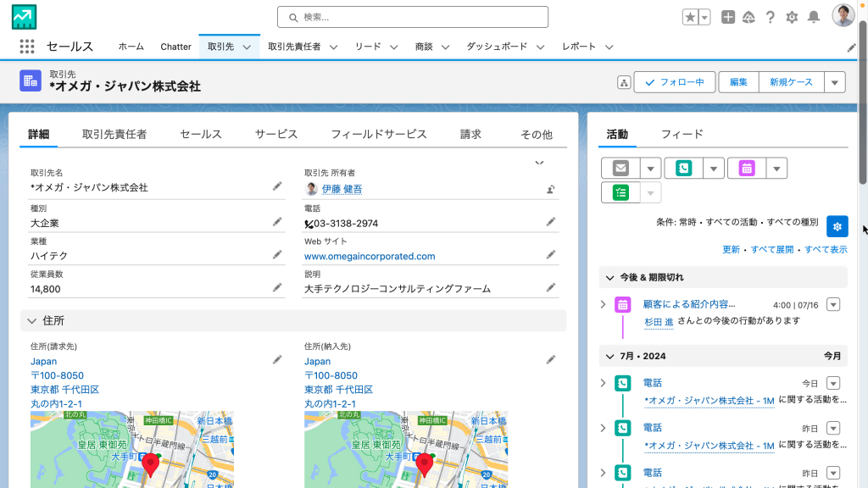Viewport: 868px width, 488px height.
Task: Switch to the フィード tab
Action: pos(682,134)
